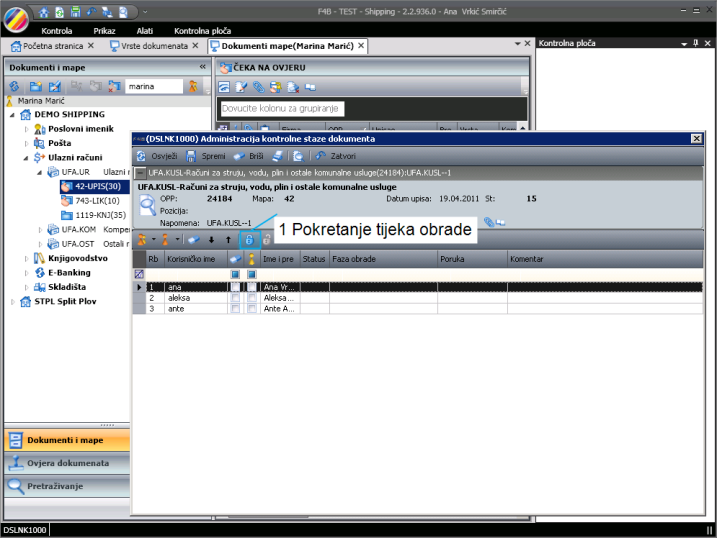Toggle the first checkbox in the ante row
The height and width of the screenshot is (538, 717).
tap(235, 308)
